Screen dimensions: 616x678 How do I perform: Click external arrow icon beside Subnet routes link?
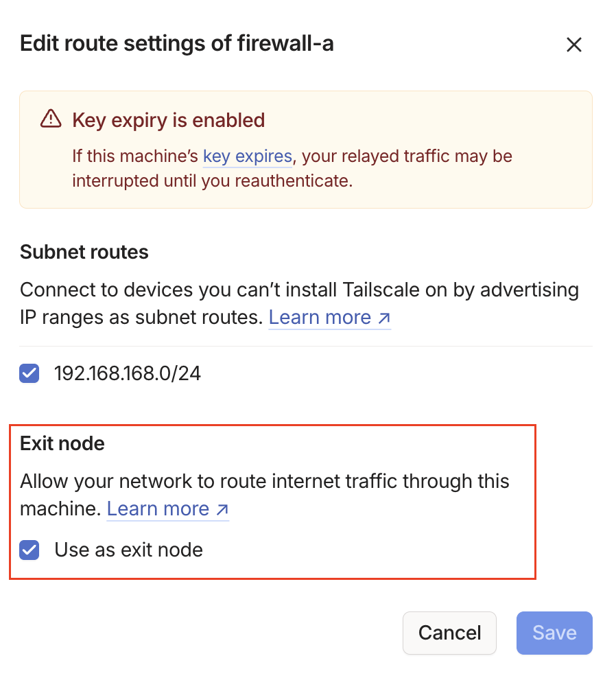coord(383,318)
